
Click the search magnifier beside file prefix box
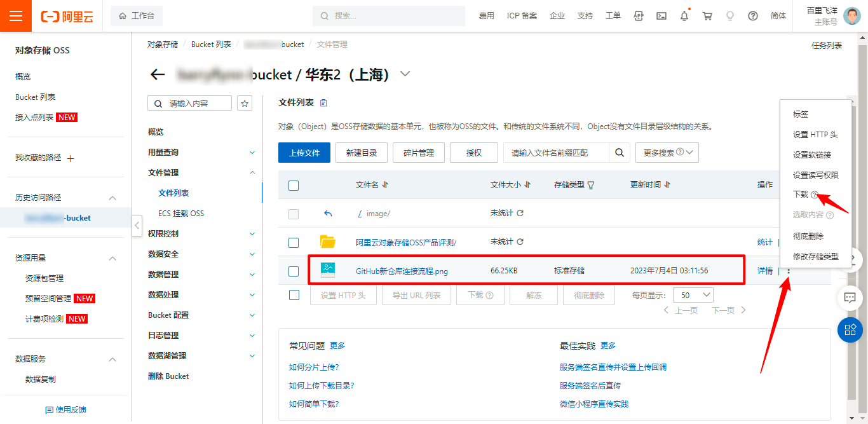point(620,153)
